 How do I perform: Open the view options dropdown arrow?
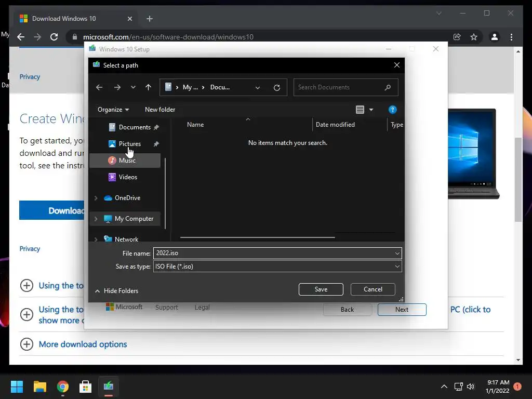(x=371, y=110)
